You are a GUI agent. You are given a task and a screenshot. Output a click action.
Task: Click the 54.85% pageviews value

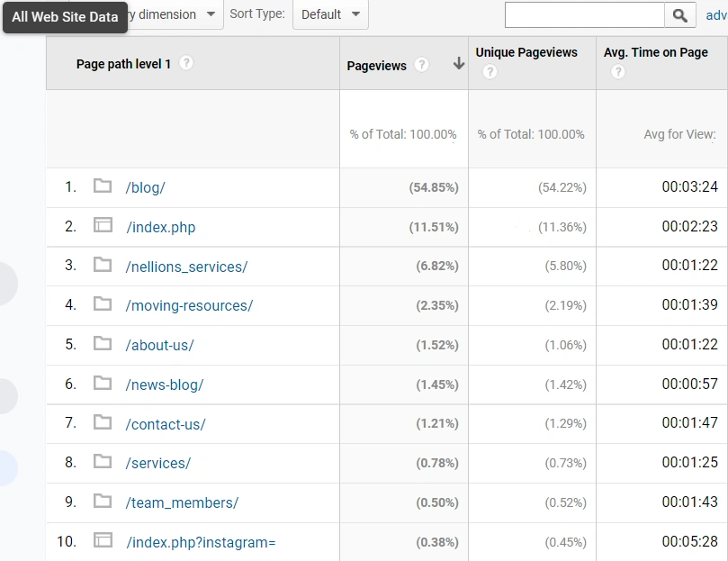(434, 187)
